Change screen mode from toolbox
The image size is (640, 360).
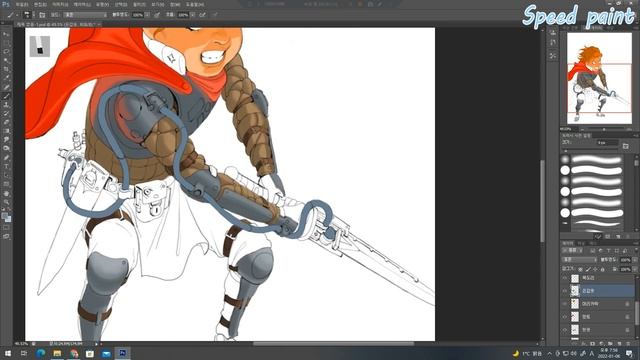(6, 236)
